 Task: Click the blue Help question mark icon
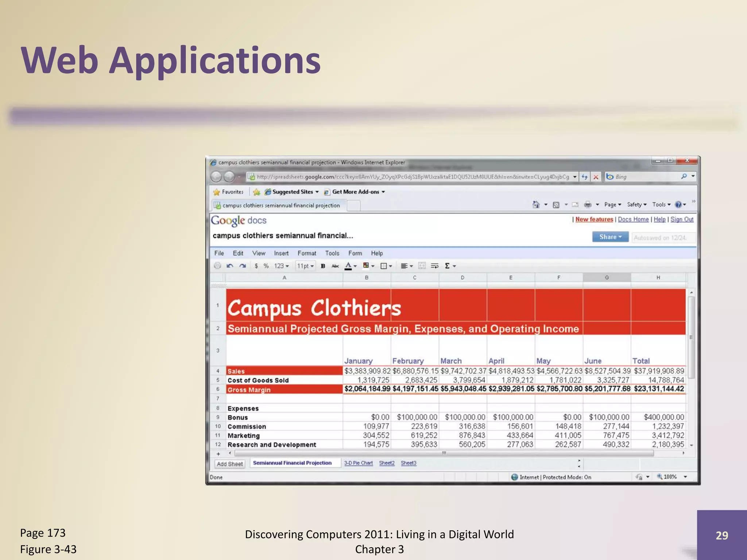[x=678, y=205]
